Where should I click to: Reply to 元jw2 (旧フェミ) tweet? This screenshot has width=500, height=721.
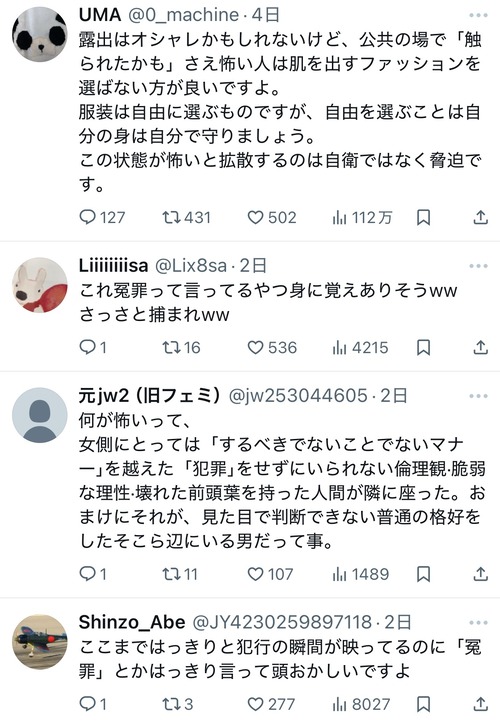point(93,574)
